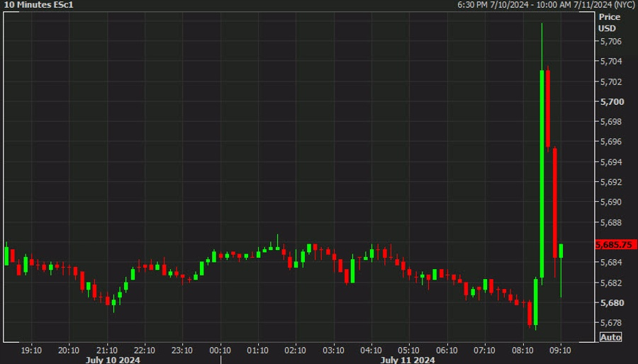Click the 5,690 price axis label
638x364 pixels.
tap(611, 202)
